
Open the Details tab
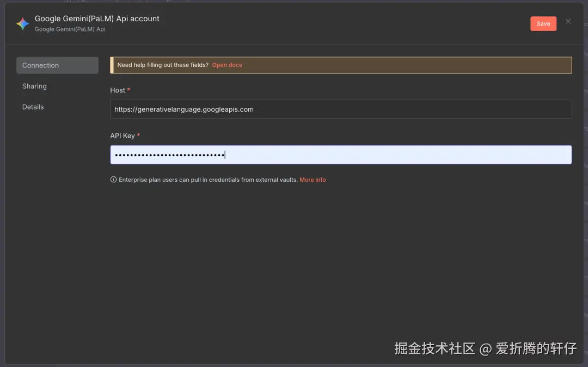click(x=33, y=107)
